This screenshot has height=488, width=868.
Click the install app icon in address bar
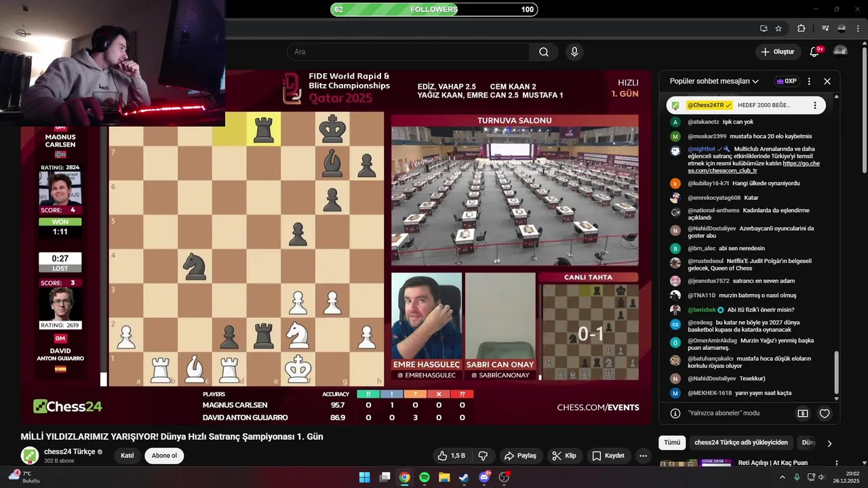(764, 28)
